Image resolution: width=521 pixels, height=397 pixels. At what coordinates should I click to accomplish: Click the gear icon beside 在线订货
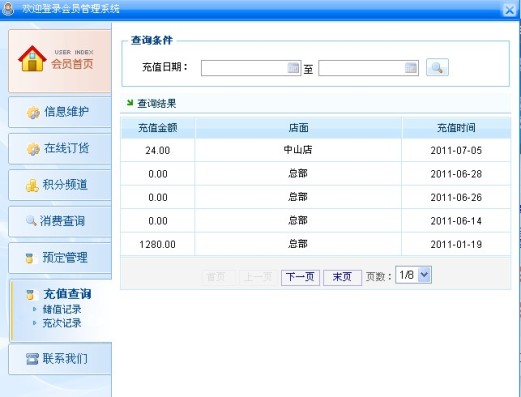tap(33, 149)
